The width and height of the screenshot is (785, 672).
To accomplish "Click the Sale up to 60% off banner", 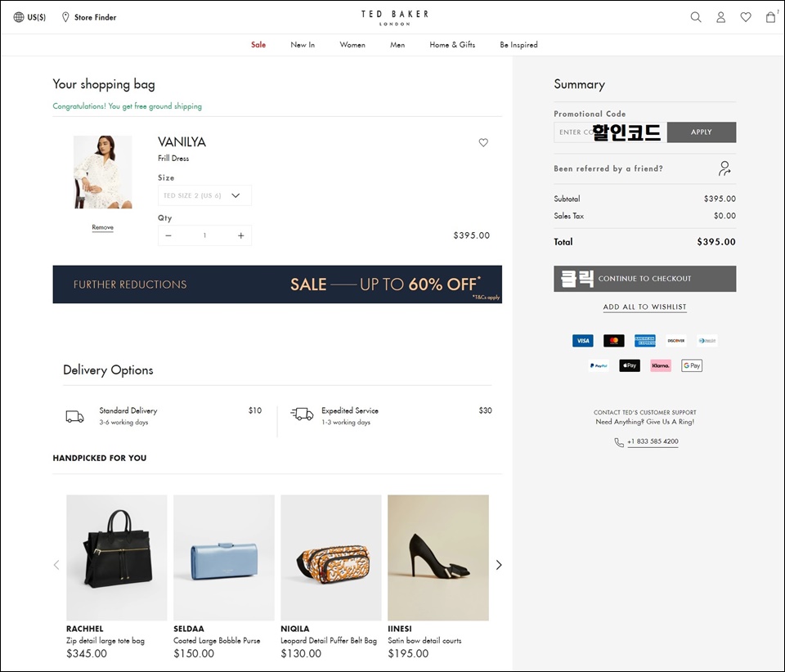I will point(277,284).
